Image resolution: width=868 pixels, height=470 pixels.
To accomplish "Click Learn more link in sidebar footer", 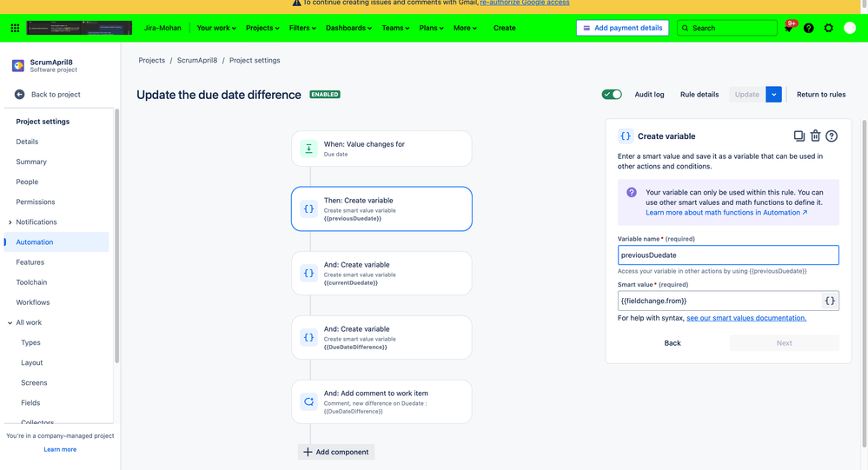I will click(x=60, y=449).
